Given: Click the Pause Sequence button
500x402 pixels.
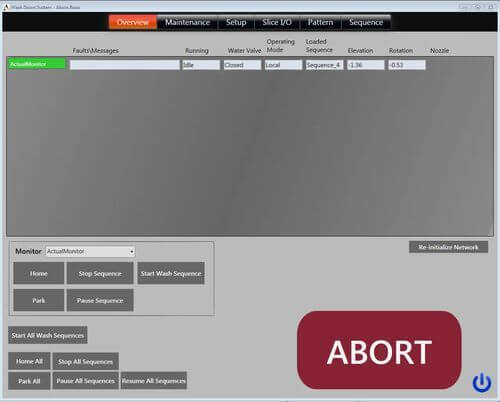Looking at the screenshot, I should click(100, 300).
